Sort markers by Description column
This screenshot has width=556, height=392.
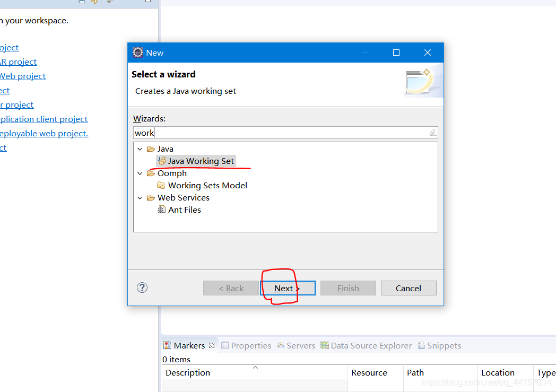255,372
